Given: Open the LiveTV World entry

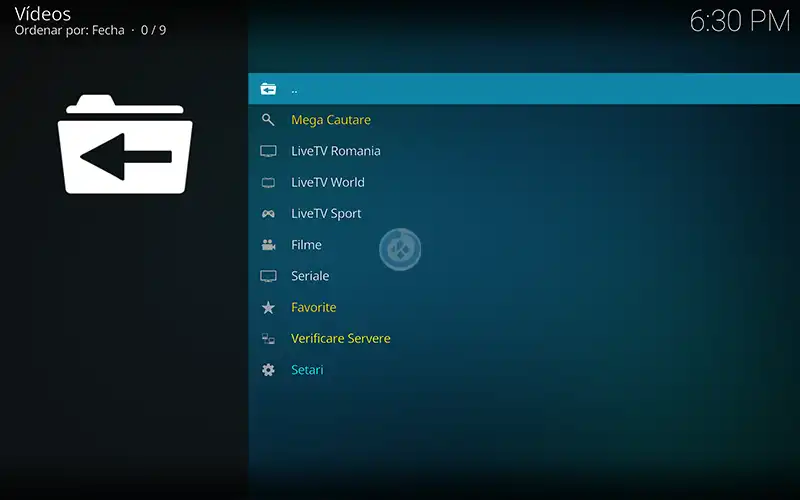Looking at the screenshot, I should tap(327, 183).
